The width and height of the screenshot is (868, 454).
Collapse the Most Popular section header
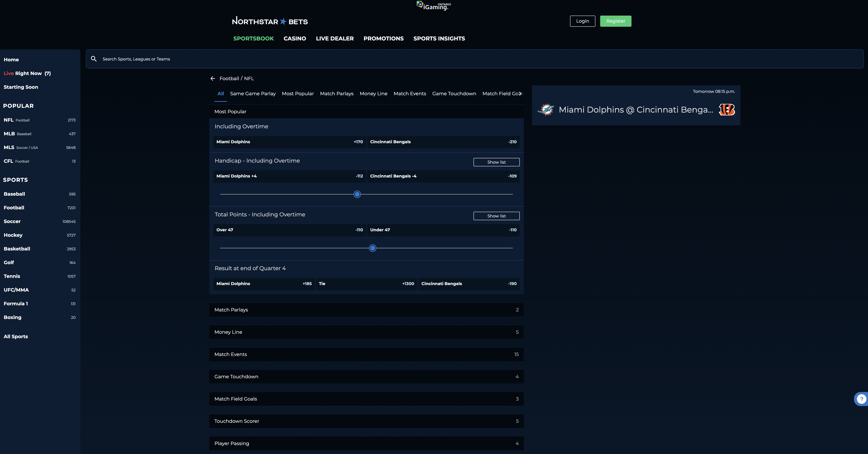pos(366,112)
